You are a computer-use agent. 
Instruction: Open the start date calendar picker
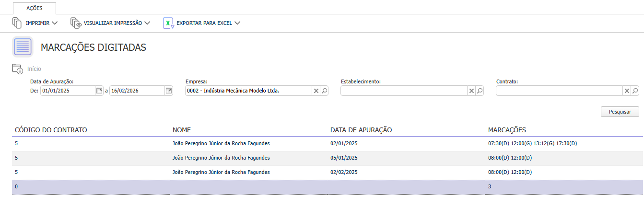coord(99,91)
